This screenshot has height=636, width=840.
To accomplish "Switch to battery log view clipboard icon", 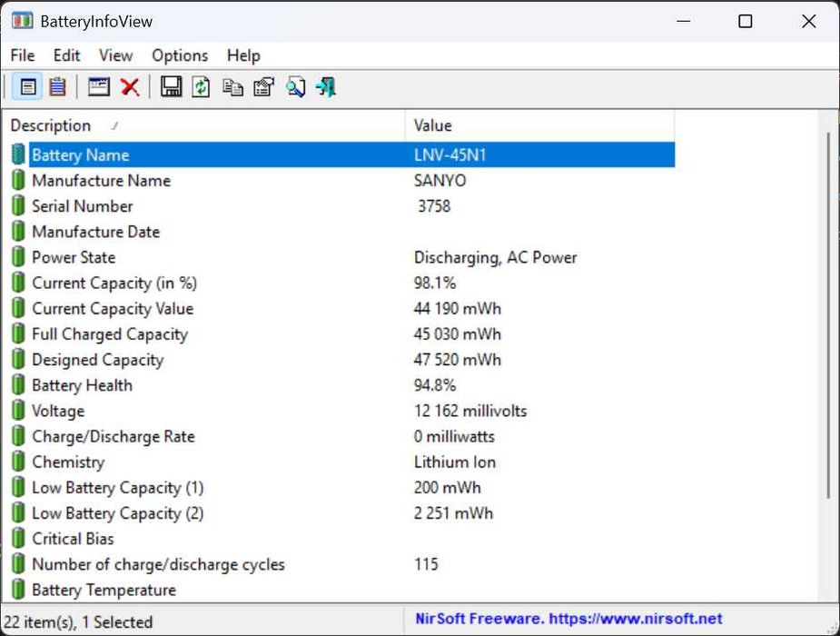I will (57, 87).
